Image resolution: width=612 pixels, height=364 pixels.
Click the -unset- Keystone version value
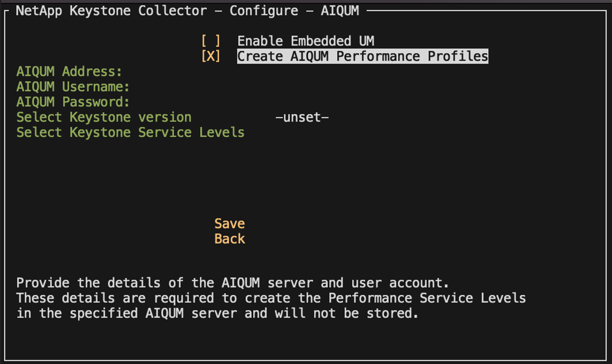302,117
